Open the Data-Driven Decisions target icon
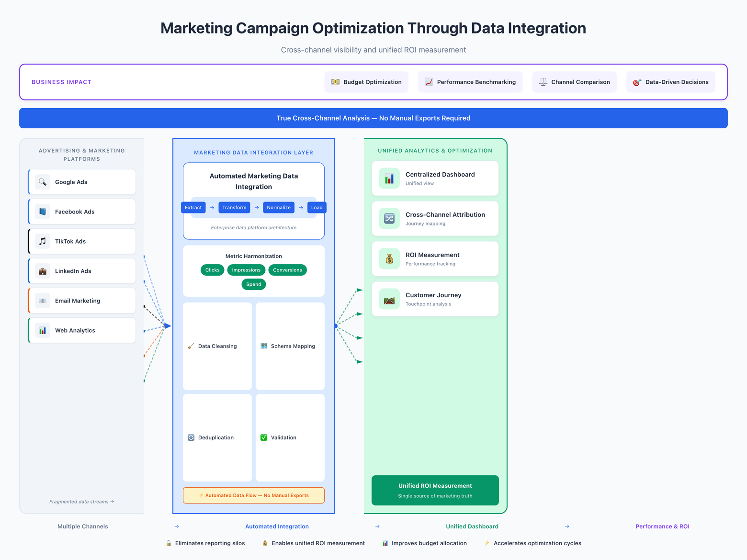This screenshot has height=560, width=747. pyautogui.click(x=637, y=82)
